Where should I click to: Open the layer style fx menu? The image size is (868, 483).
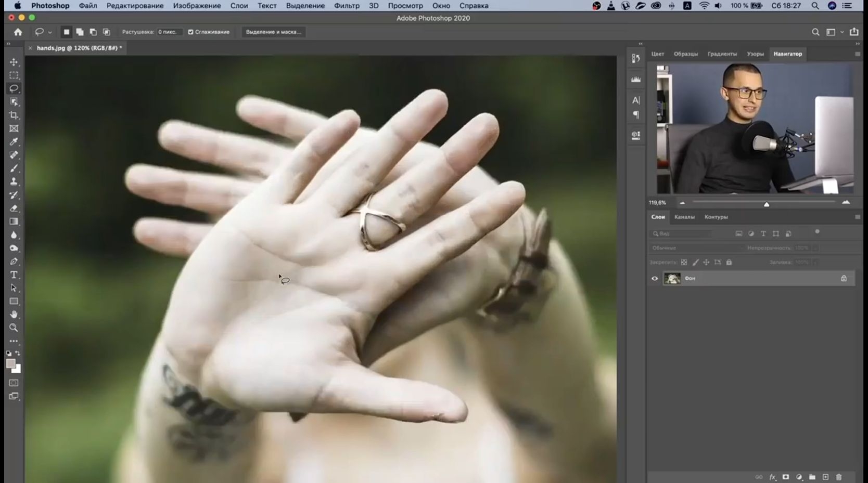click(x=773, y=477)
